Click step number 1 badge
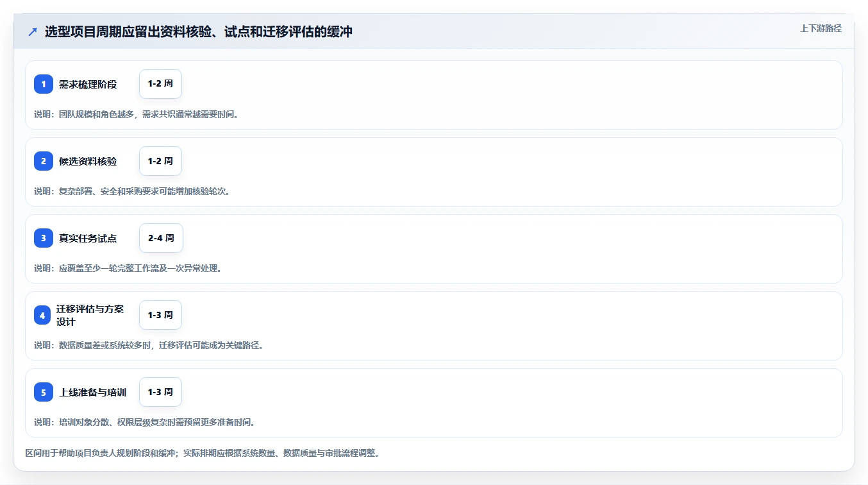The image size is (868, 485). pos(44,84)
